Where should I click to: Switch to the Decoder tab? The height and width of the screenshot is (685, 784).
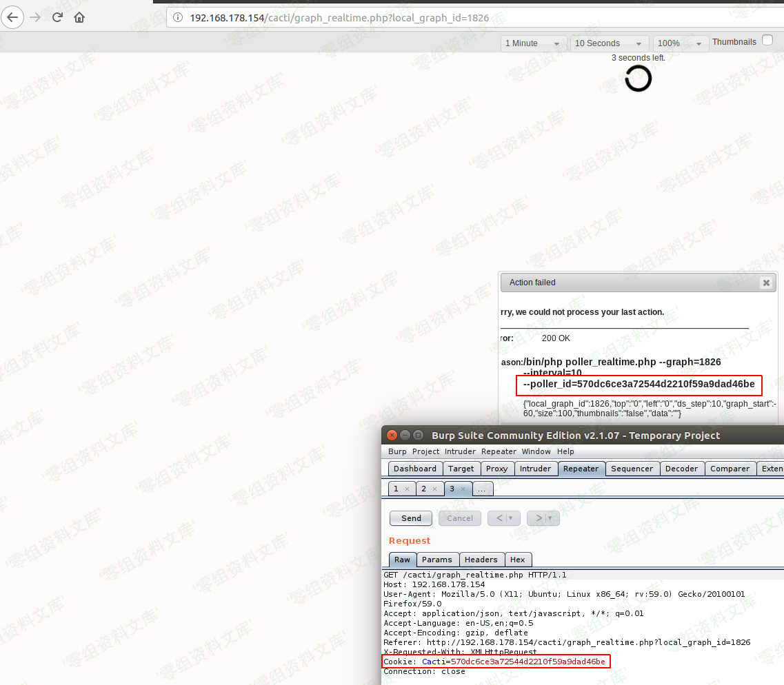(x=681, y=469)
